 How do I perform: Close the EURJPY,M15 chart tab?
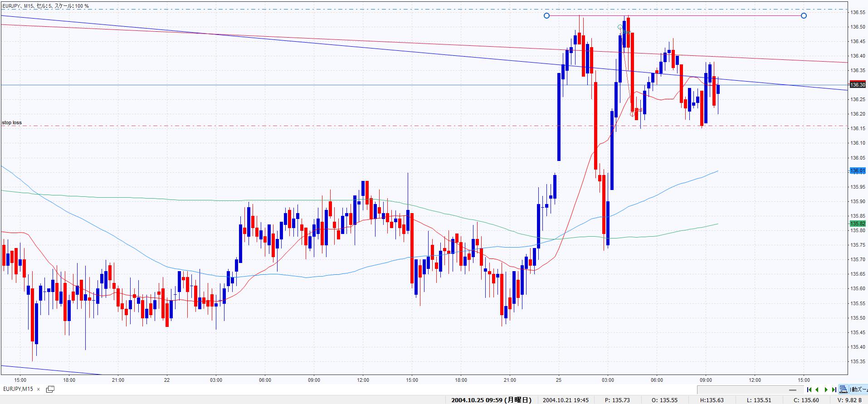tap(39, 389)
